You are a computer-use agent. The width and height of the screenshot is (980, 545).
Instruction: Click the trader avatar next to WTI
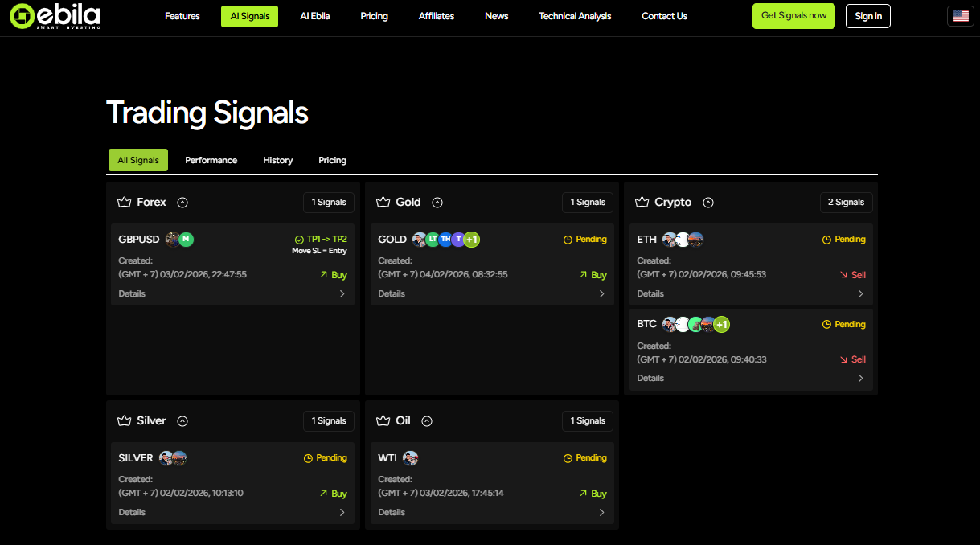(x=410, y=458)
